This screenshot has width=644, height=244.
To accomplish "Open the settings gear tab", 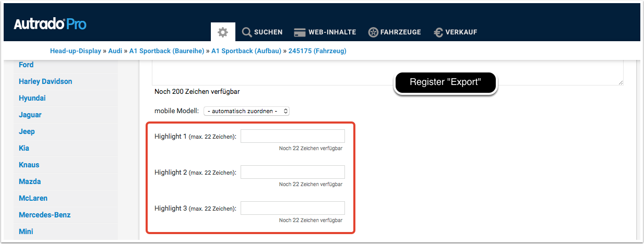I will pyautogui.click(x=223, y=32).
